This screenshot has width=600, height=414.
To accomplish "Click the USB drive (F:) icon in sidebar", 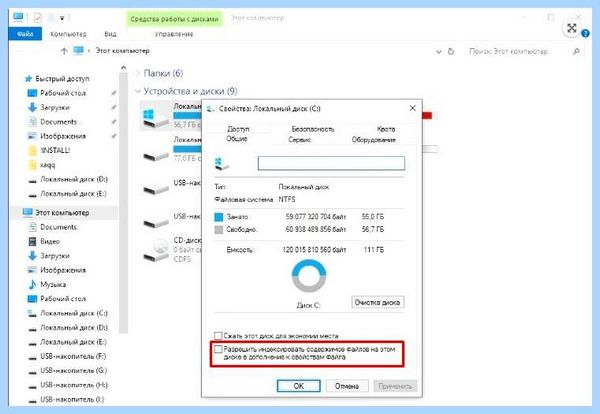I will pyautogui.click(x=33, y=357).
